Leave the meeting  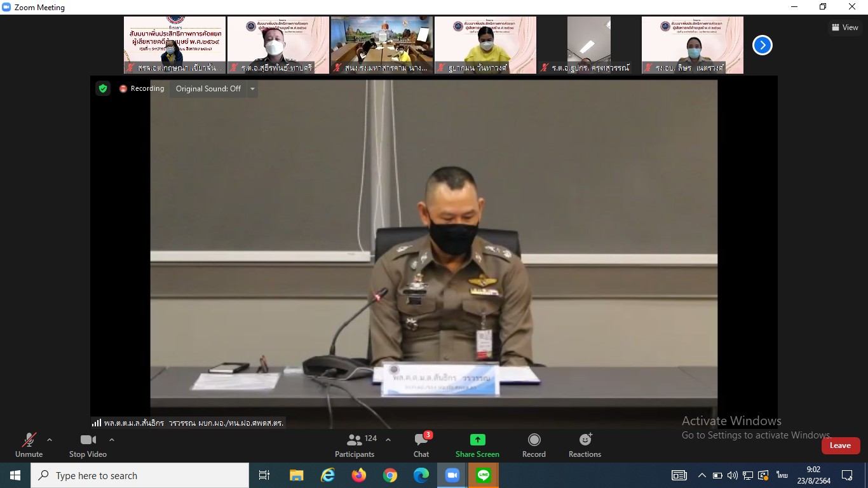tap(840, 445)
